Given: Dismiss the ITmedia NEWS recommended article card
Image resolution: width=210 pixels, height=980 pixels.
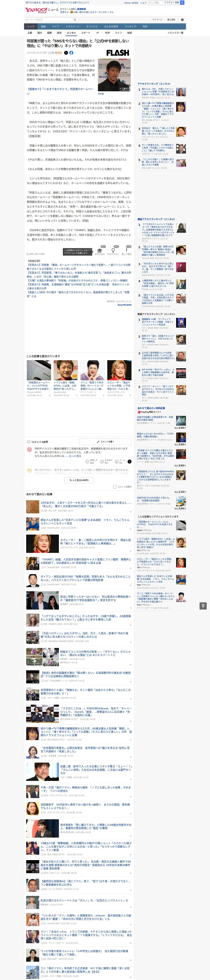Looking at the screenshot, I should 50,395.
